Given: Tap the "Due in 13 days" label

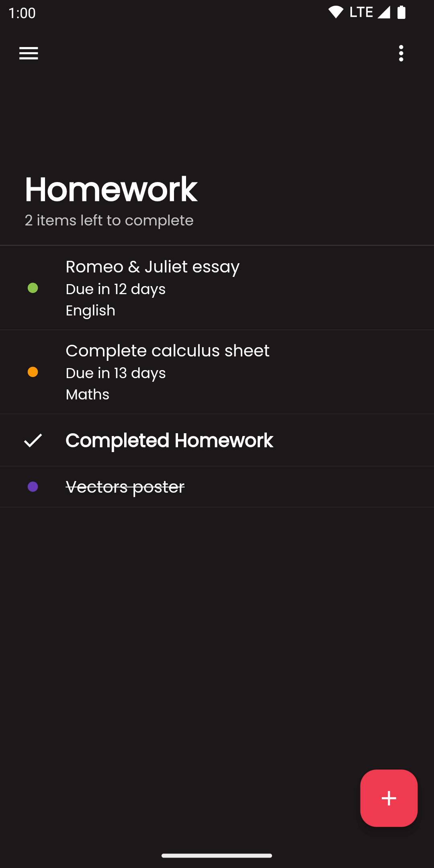Looking at the screenshot, I should [x=116, y=373].
